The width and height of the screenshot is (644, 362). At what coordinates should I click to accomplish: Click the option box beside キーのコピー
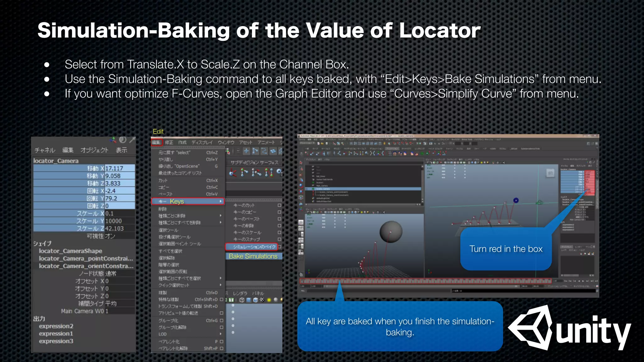click(x=279, y=212)
